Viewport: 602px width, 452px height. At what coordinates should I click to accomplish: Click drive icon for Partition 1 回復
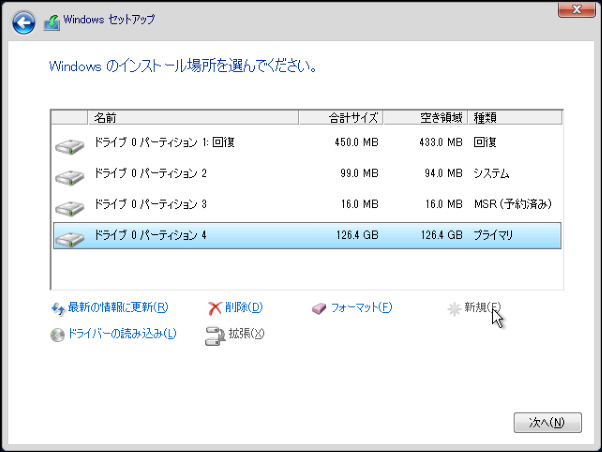(70, 147)
